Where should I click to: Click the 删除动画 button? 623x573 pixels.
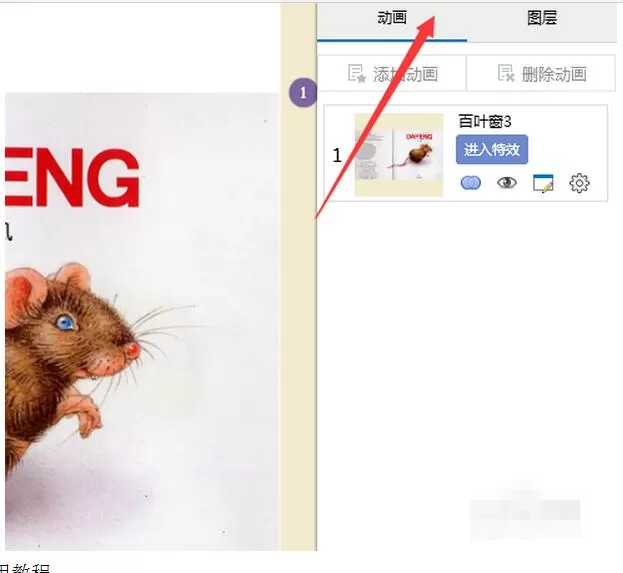click(x=541, y=74)
